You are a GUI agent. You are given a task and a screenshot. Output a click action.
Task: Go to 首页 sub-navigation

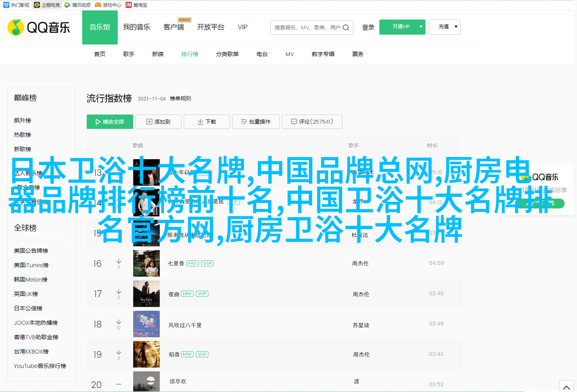tap(100, 54)
